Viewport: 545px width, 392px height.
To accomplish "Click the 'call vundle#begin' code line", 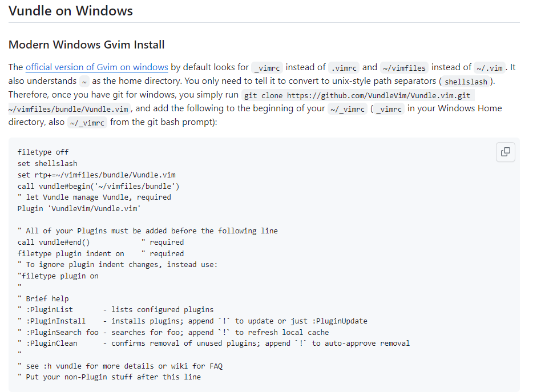I will [98, 186].
